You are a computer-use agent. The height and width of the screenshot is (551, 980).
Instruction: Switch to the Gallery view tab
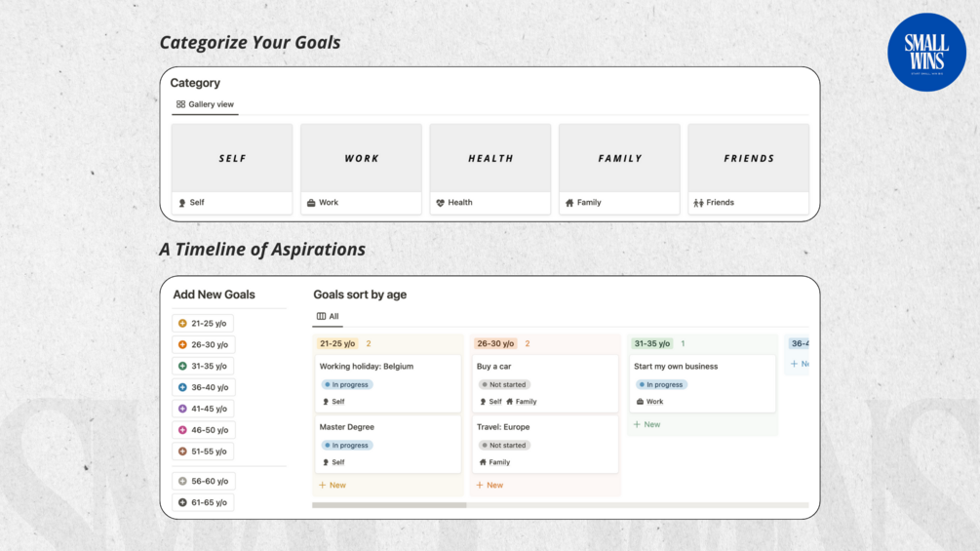pyautogui.click(x=205, y=104)
